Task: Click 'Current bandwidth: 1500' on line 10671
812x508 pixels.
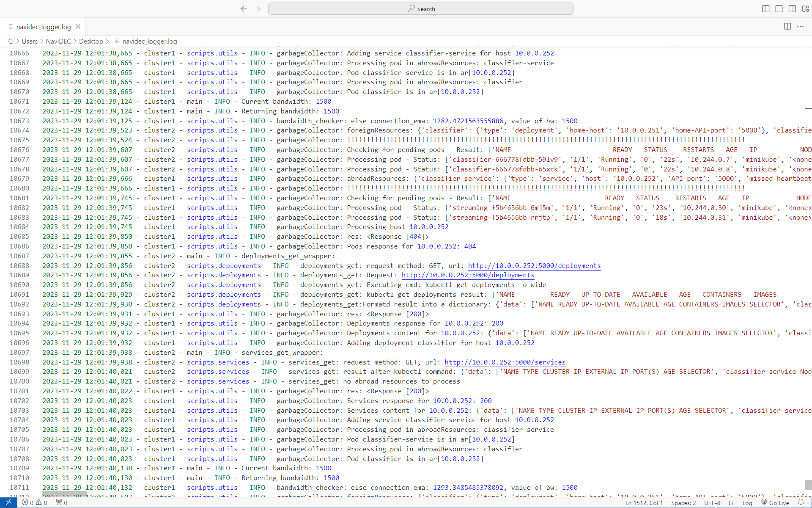Action: (286, 102)
